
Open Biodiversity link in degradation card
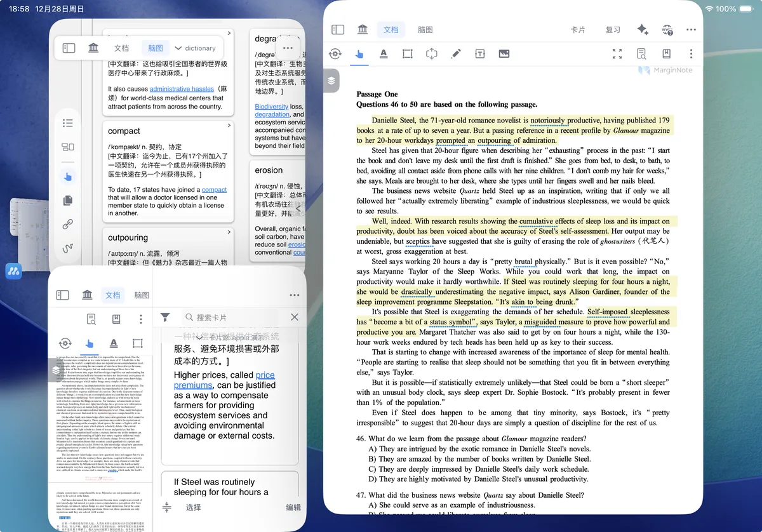pyautogui.click(x=272, y=107)
